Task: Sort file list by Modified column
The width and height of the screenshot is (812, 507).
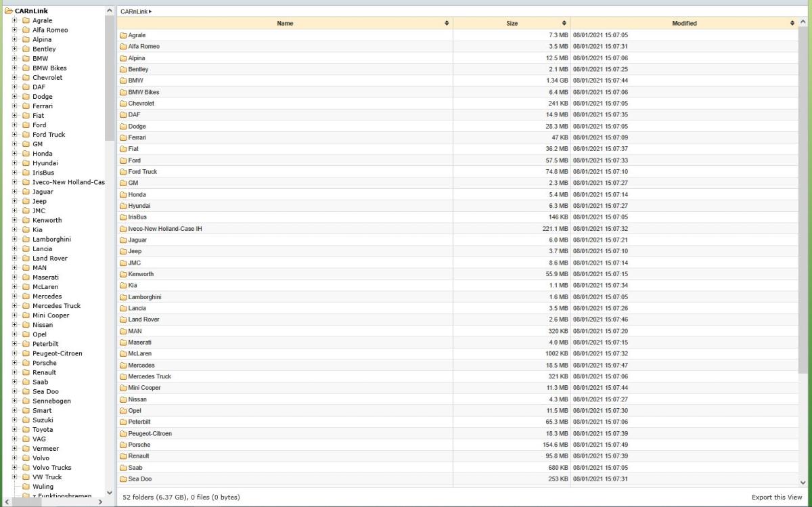Action: tap(684, 23)
